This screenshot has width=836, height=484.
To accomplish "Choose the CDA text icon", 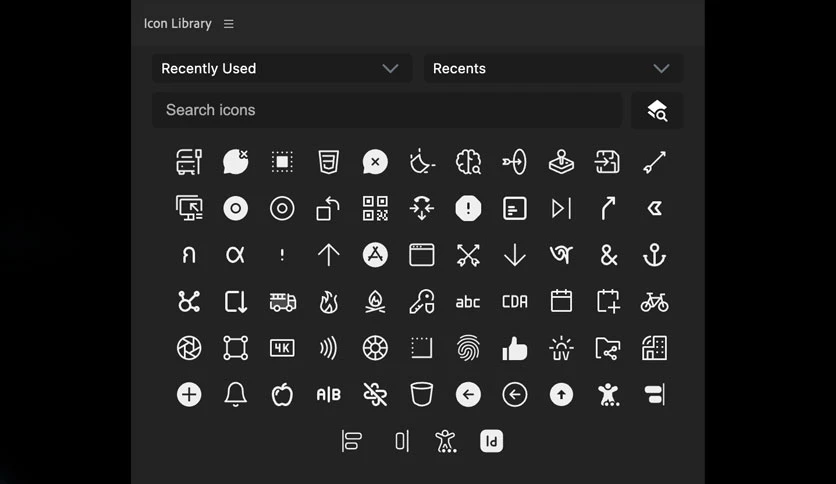I will (515, 302).
